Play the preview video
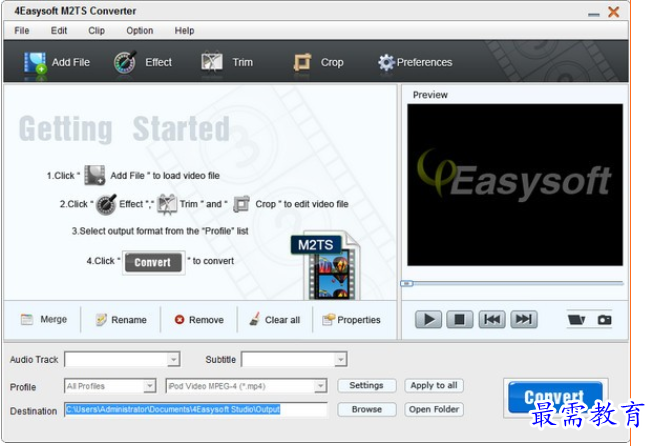 click(428, 320)
